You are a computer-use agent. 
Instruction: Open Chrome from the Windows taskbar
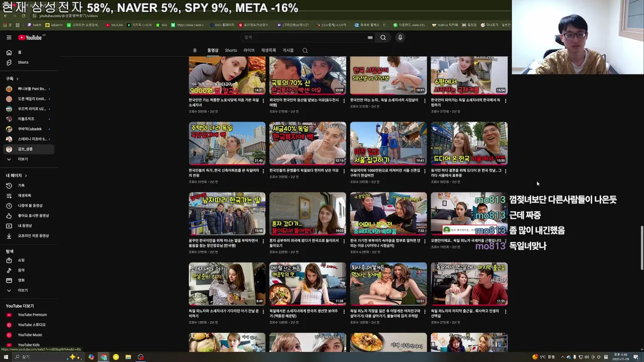(x=104, y=357)
